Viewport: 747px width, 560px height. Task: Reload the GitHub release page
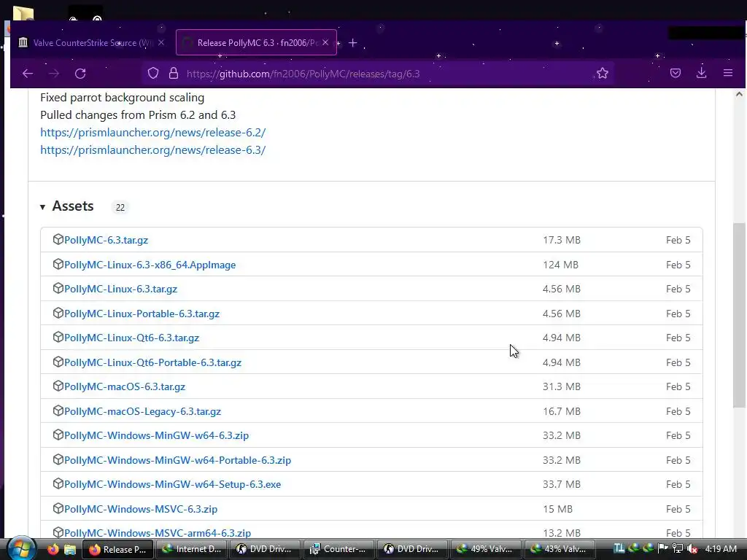click(80, 74)
